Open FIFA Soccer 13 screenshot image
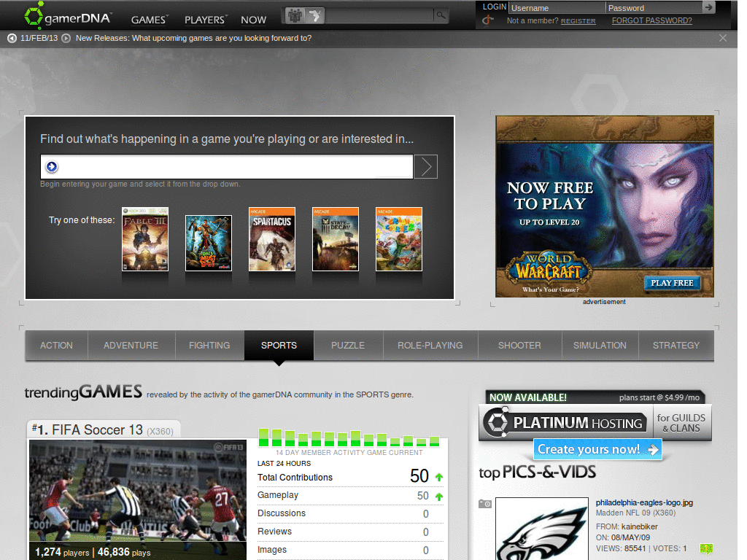The width and height of the screenshot is (747, 560). coord(138,499)
